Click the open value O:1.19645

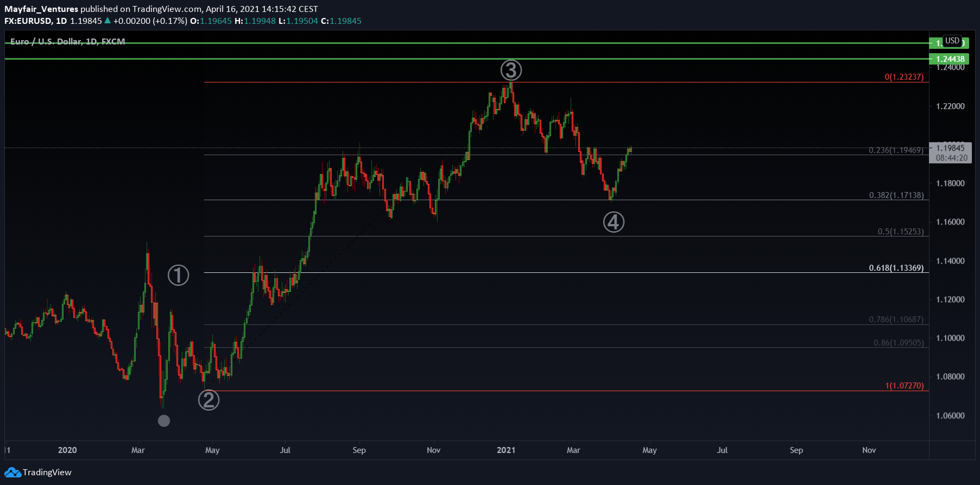[211, 21]
